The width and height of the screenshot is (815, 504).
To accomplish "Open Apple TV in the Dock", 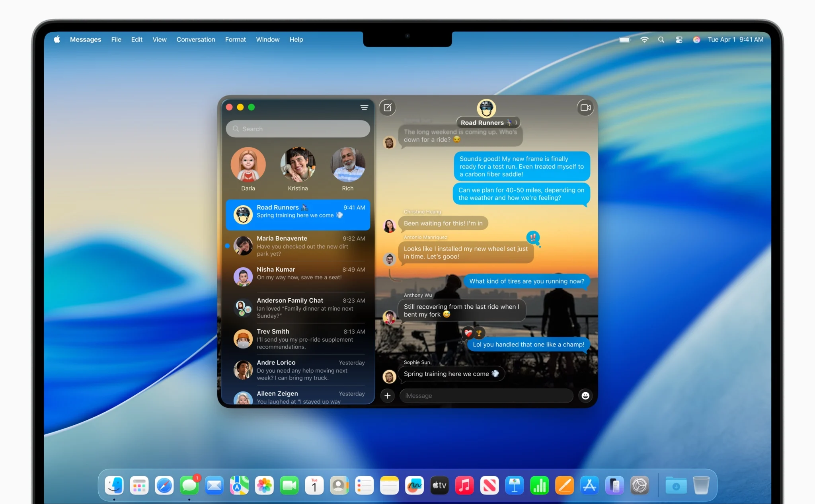I will pos(439,485).
